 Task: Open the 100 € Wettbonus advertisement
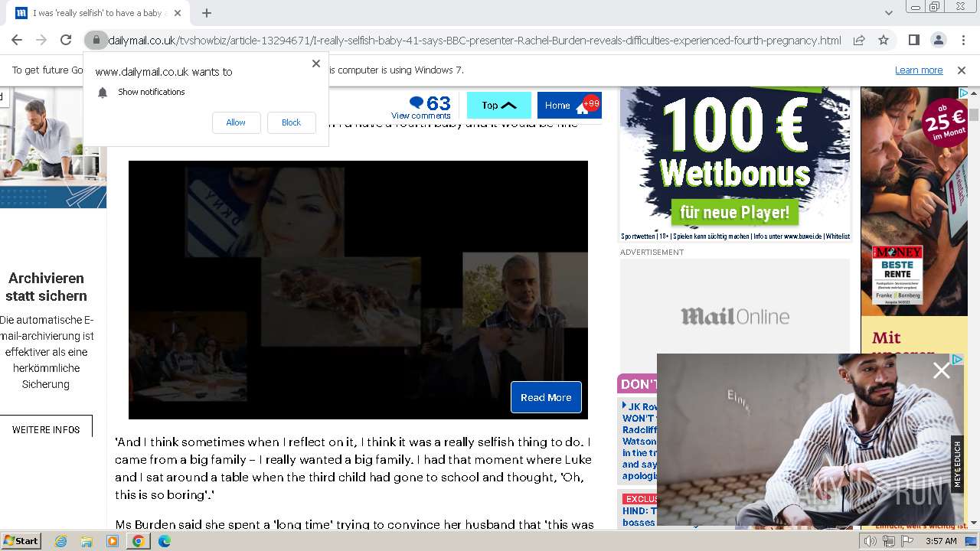(735, 164)
